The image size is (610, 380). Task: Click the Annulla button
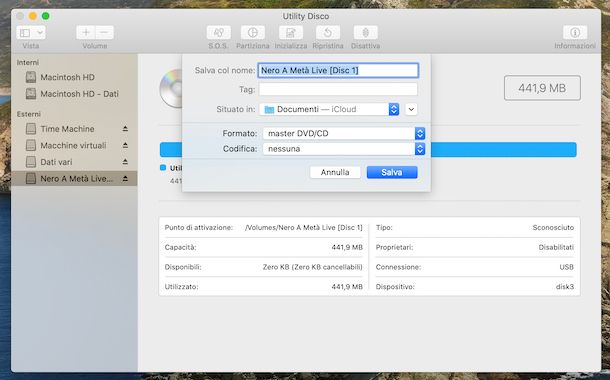[335, 172]
